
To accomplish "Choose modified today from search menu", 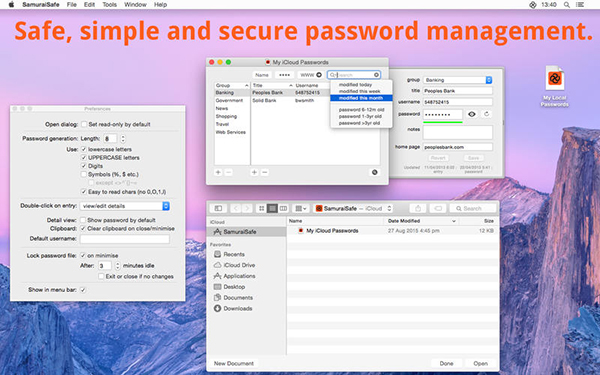I will (361, 85).
